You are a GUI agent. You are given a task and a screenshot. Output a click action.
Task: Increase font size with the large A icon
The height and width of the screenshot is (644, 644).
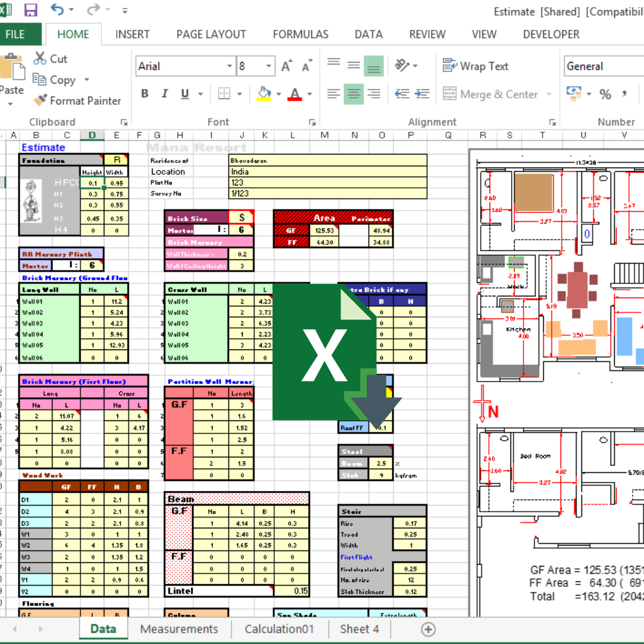(287, 66)
